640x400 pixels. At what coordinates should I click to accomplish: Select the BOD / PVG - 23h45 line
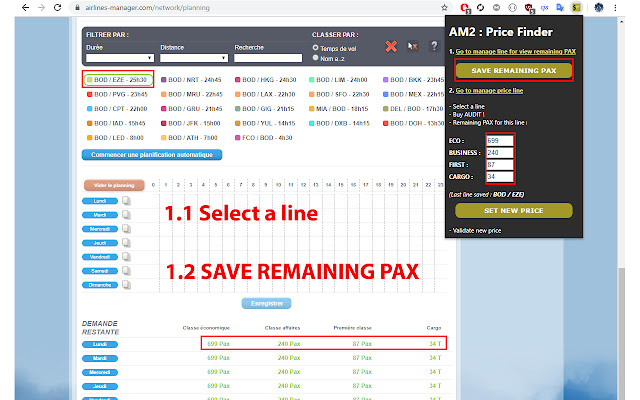(117, 94)
